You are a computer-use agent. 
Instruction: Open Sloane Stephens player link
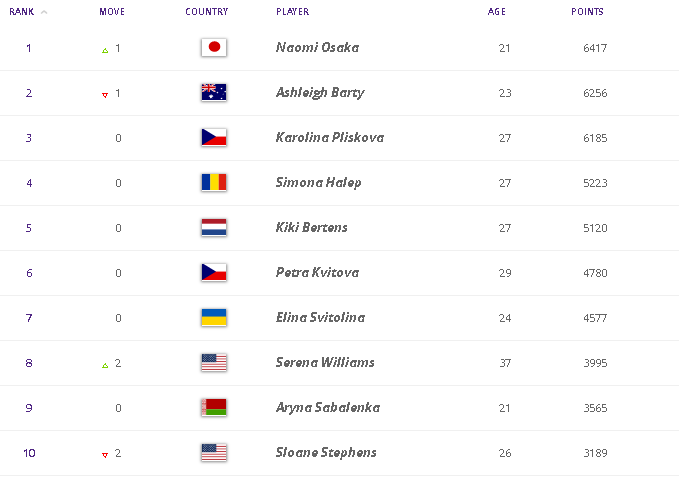click(326, 452)
